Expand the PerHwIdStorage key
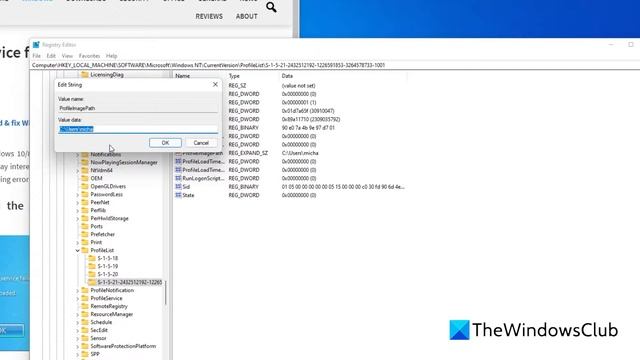The width and height of the screenshot is (640, 360). point(78,218)
